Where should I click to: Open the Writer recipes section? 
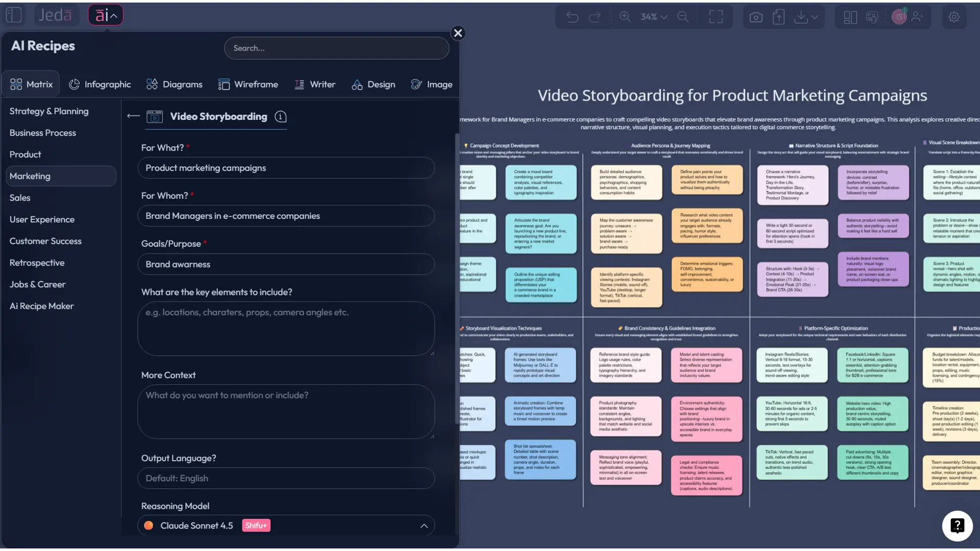(315, 84)
